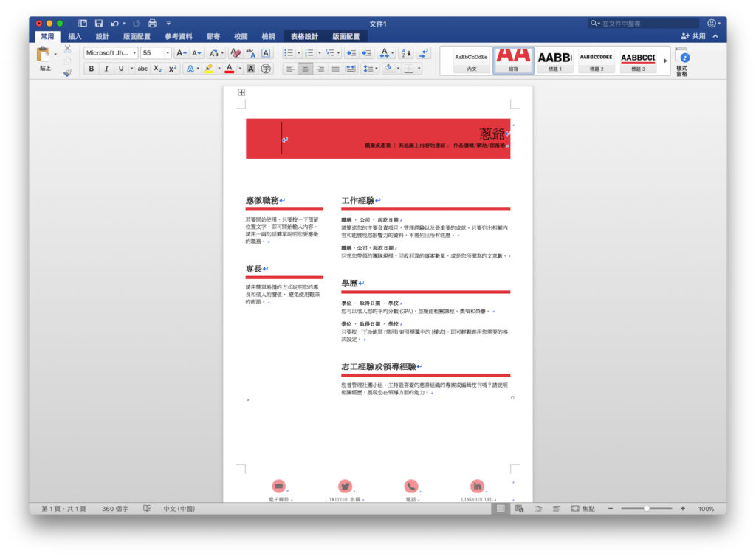The height and width of the screenshot is (556, 756).
Task: Click the LinkedIn icon in footer
Action: click(x=477, y=486)
